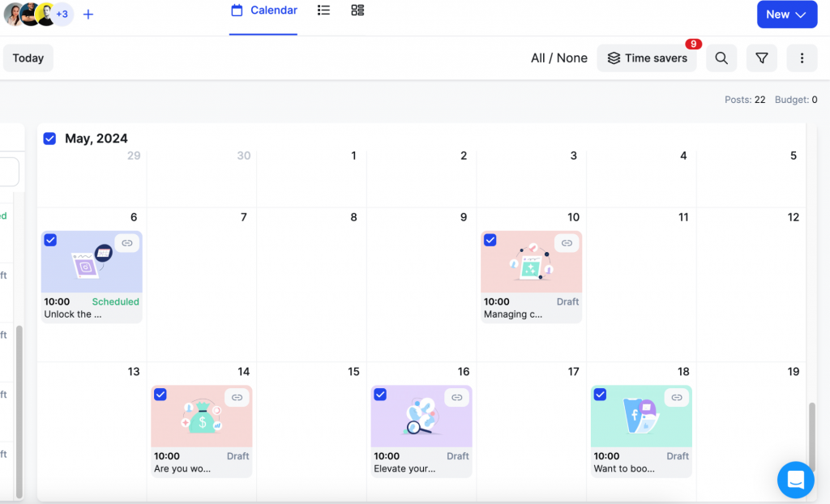Image resolution: width=830 pixels, height=504 pixels.
Task: Open the chat support bubble icon
Action: pos(795,480)
